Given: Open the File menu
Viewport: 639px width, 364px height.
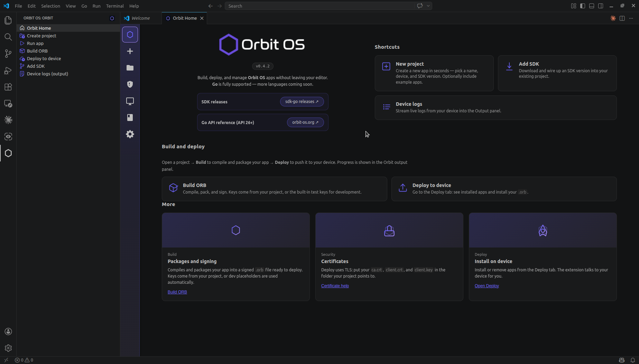Looking at the screenshot, I should click(x=18, y=6).
